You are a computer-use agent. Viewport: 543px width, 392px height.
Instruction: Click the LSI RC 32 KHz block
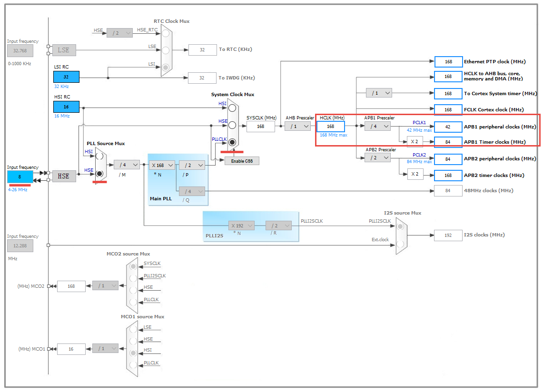pyautogui.click(x=66, y=76)
